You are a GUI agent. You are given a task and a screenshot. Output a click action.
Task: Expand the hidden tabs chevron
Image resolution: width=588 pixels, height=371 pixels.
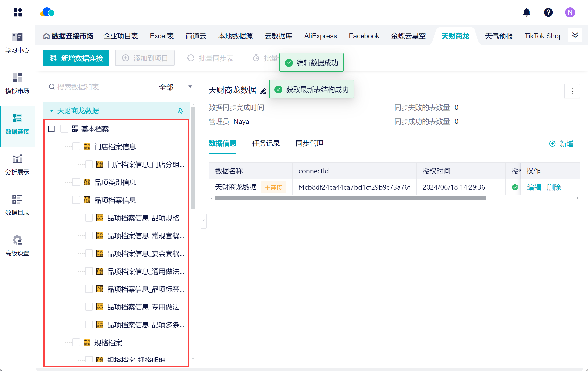(575, 35)
